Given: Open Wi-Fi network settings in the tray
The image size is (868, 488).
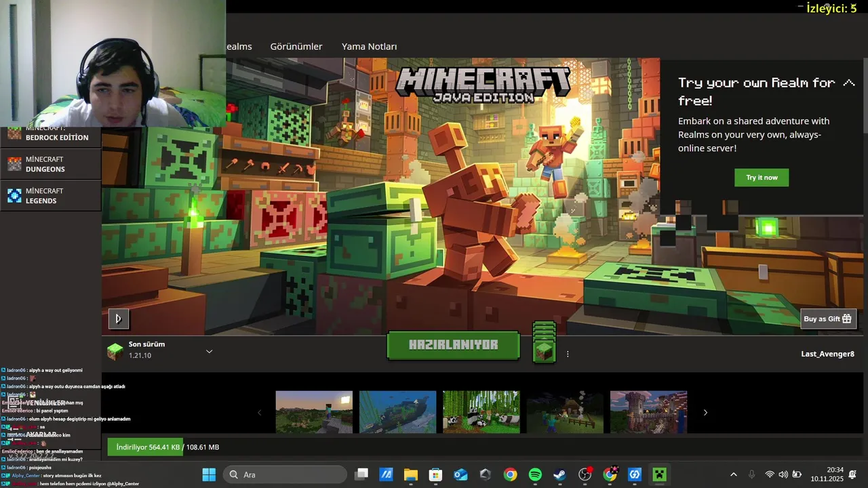Looking at the screenshot, I should 770,474.
